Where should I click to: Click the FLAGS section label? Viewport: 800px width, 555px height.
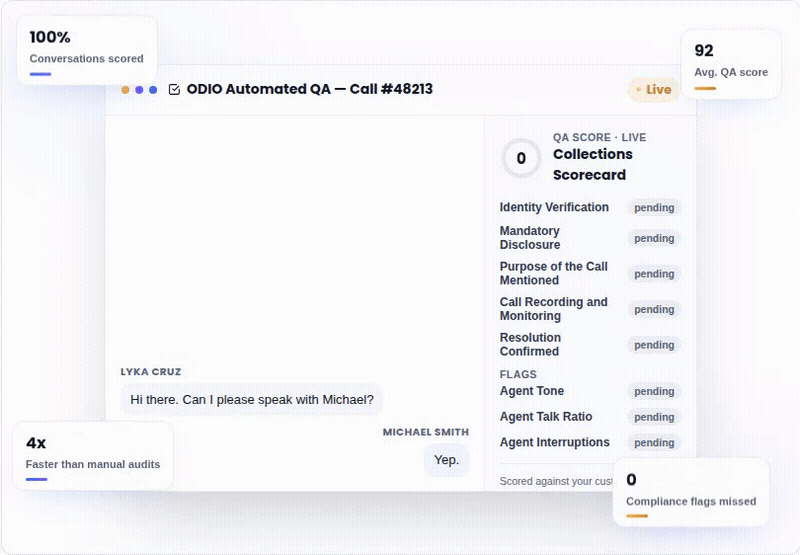518,374
